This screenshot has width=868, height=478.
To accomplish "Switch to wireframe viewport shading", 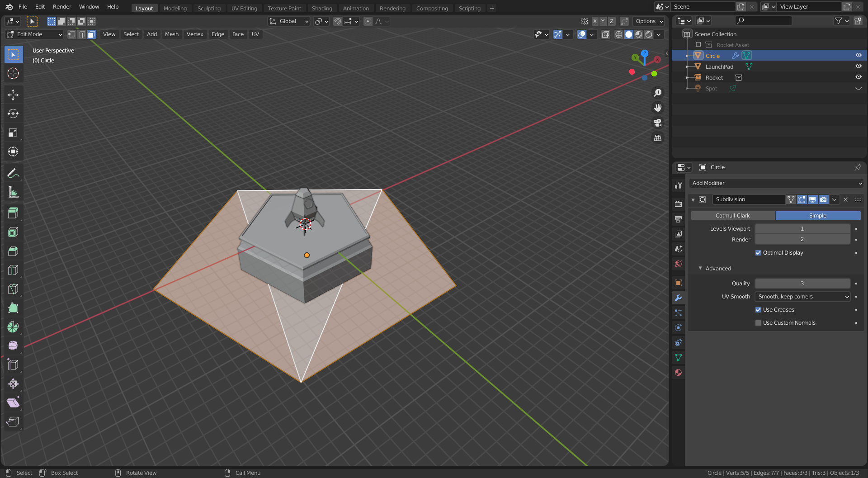I will point(619,34).
